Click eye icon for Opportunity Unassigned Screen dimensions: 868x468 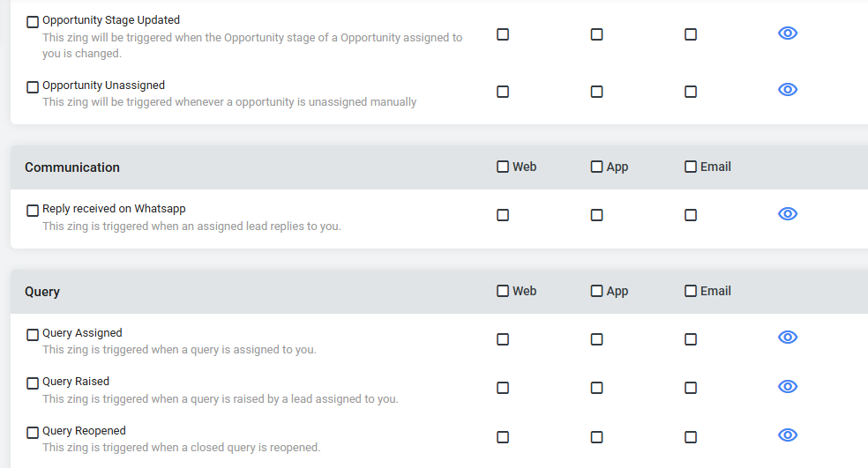pyautogui.click(x=787, y=90)
